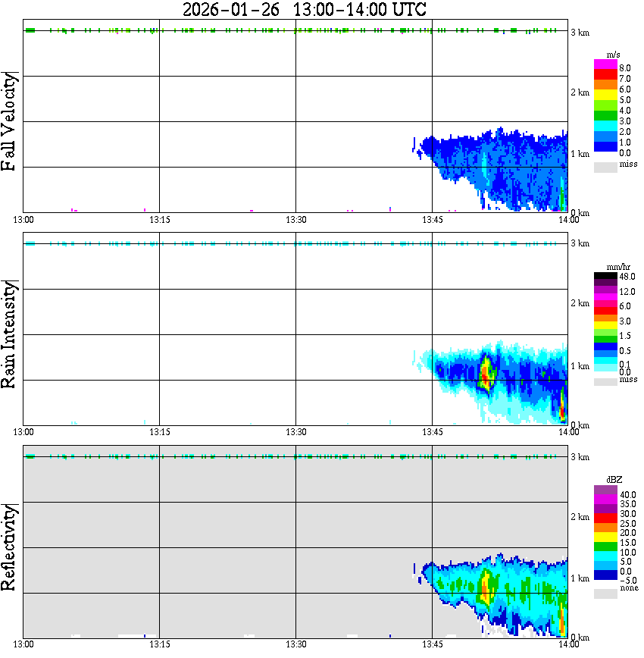Image resolution: width=644 pixels, height=658 pixels.
Task: Pick the magenta 8.0 m/s legend swatch
Action: tap(605, 64)
